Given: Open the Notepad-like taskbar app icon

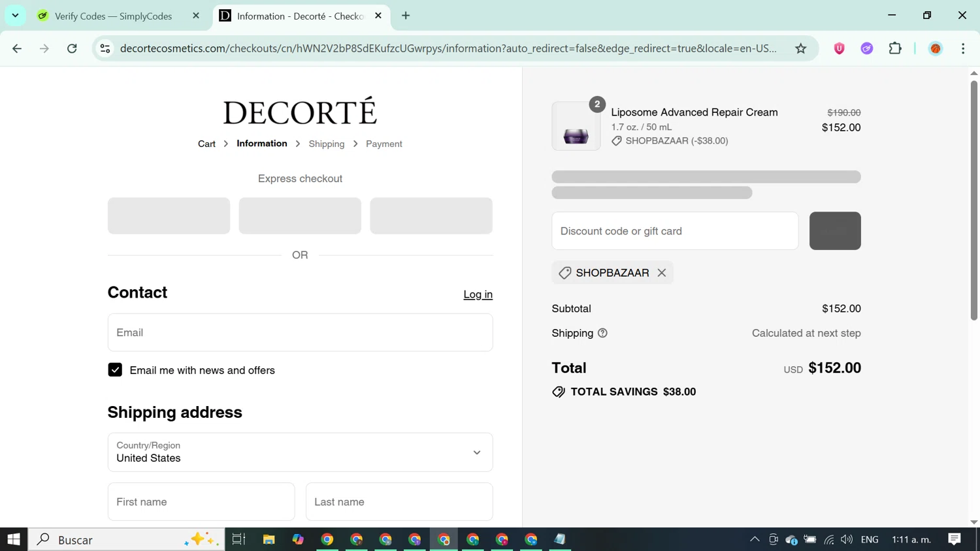Looking at the screenshot, I should (560, 539).
